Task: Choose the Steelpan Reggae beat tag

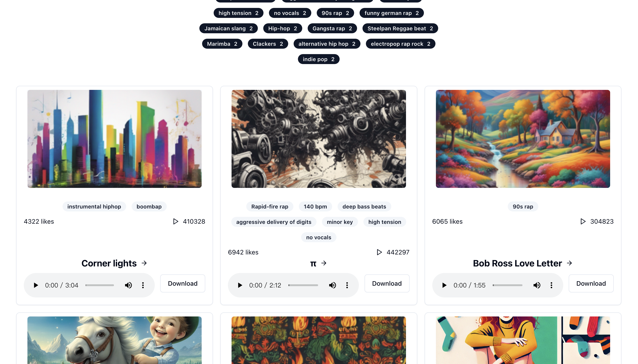Action: 400,29
